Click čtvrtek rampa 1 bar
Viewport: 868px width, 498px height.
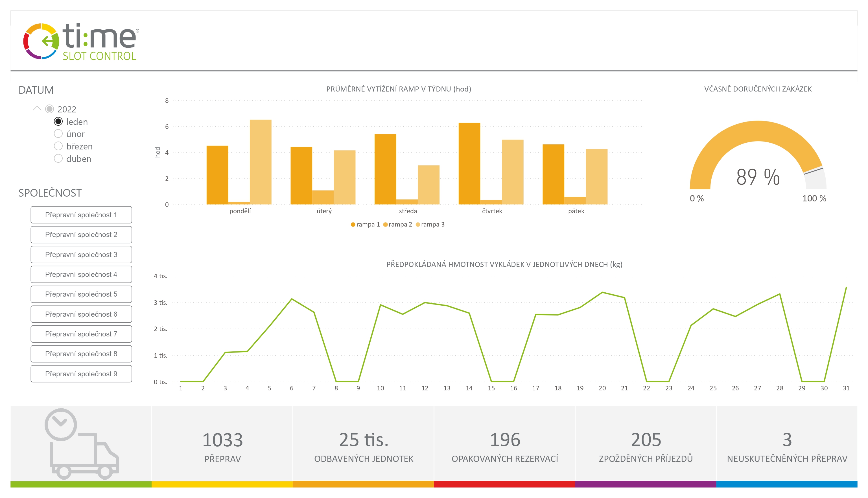coord(469,164)
